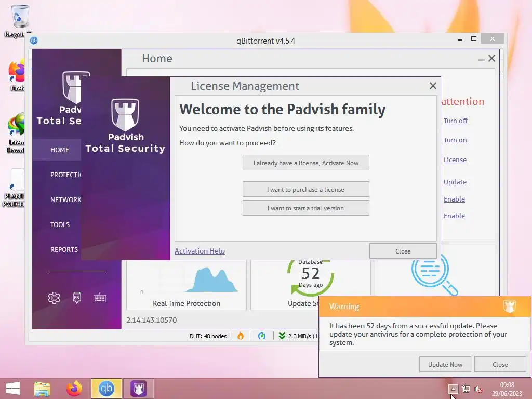The width and height of the screenshot is (532, 399).
Task: Click the circular update status icon showing 52
Action: point(311,276)
